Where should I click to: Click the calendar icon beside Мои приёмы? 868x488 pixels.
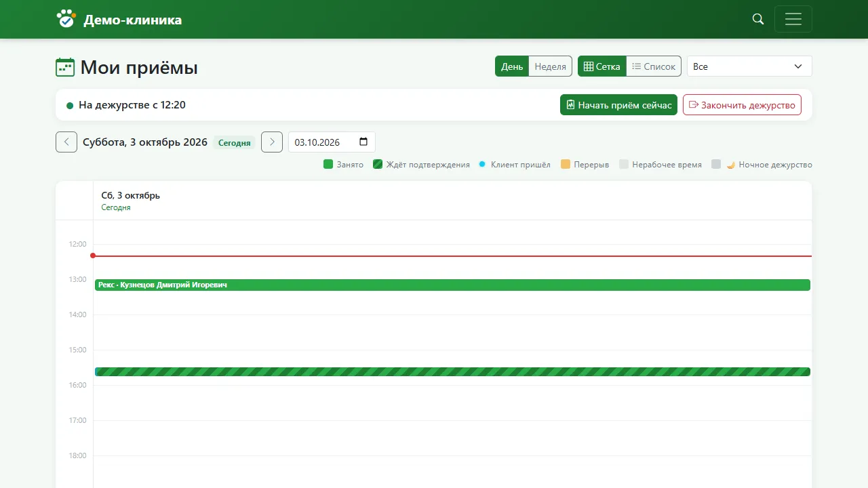tap(65, 67)
